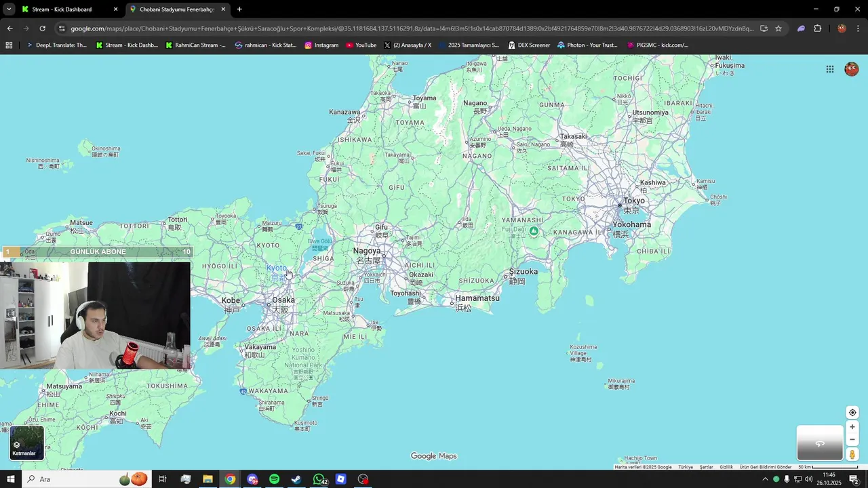Open the Extensions puzzle icon
This screenshot has height=488, width=868.
(817, 28)
